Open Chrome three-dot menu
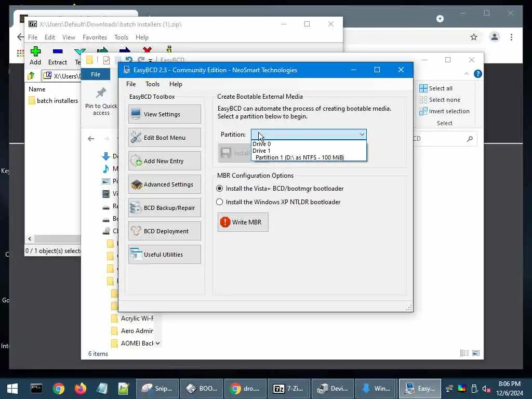 tap(511, 37)
